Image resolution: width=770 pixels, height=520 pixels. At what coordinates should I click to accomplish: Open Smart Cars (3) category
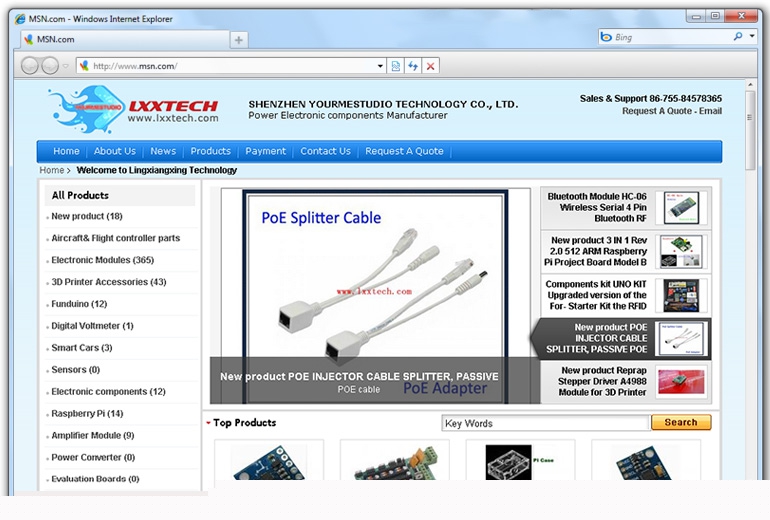click(82, 348)
